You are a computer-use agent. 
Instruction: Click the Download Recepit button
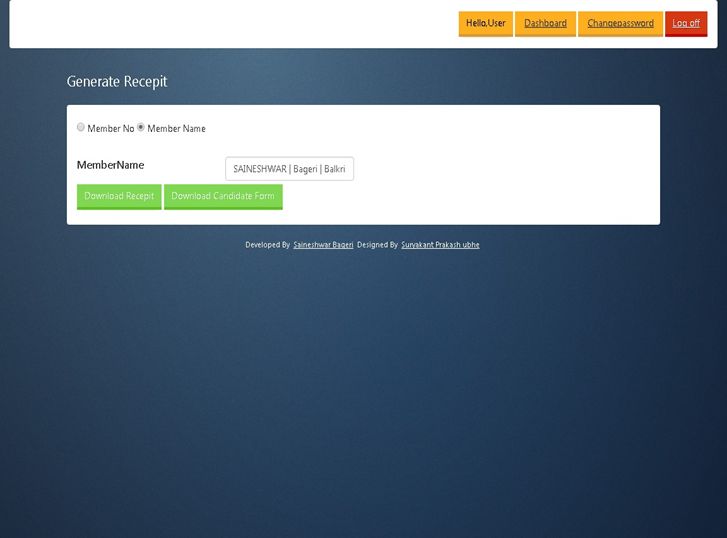pyautogui.click(x=119, y=197)
